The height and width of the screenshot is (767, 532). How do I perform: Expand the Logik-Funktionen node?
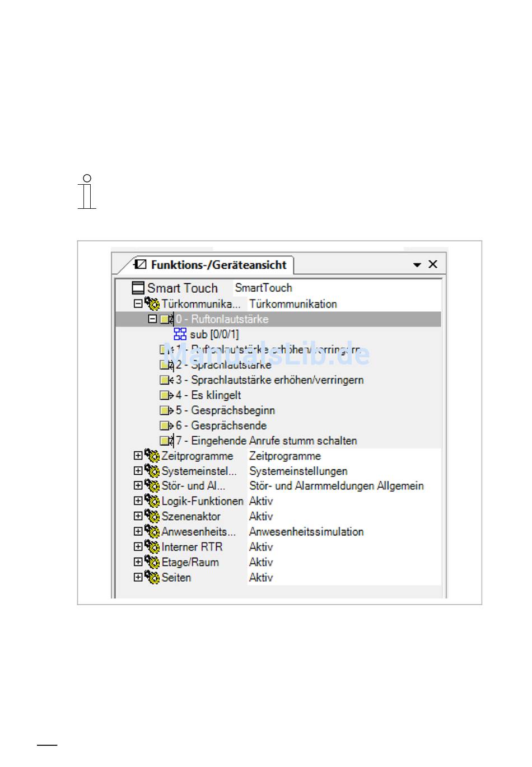(x=138, y=501)
